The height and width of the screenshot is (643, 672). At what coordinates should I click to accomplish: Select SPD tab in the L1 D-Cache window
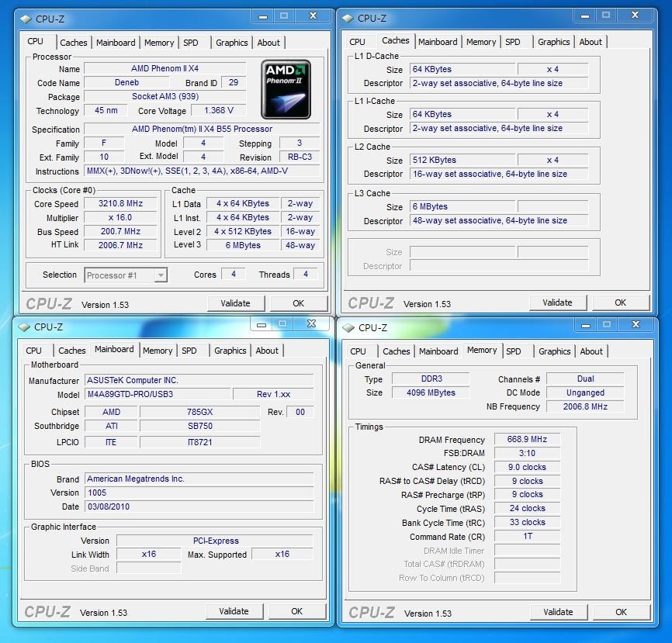513,42
